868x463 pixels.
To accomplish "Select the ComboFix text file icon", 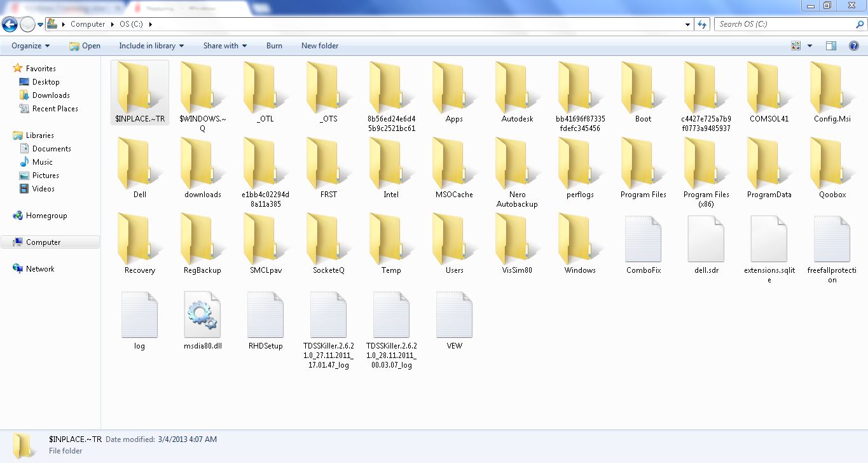I will (643, 239).
